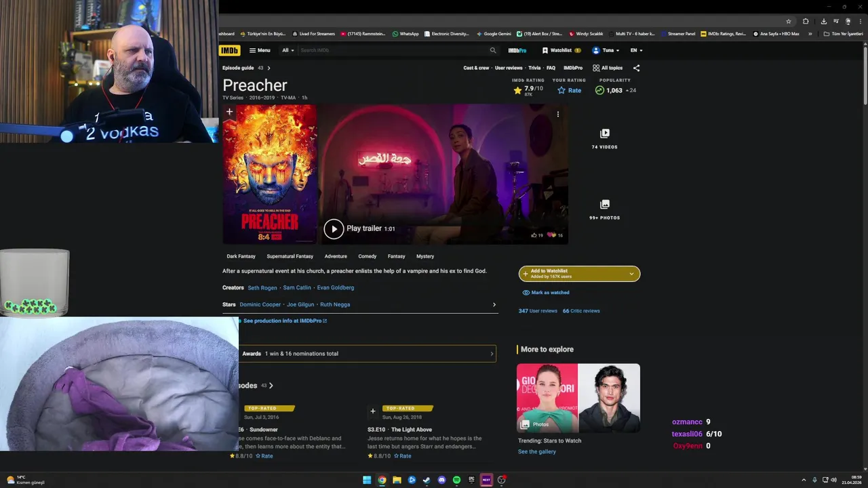Screen dimensions: 868x488
Task: Click the share icon for Preacher
Action: point(636,68)
